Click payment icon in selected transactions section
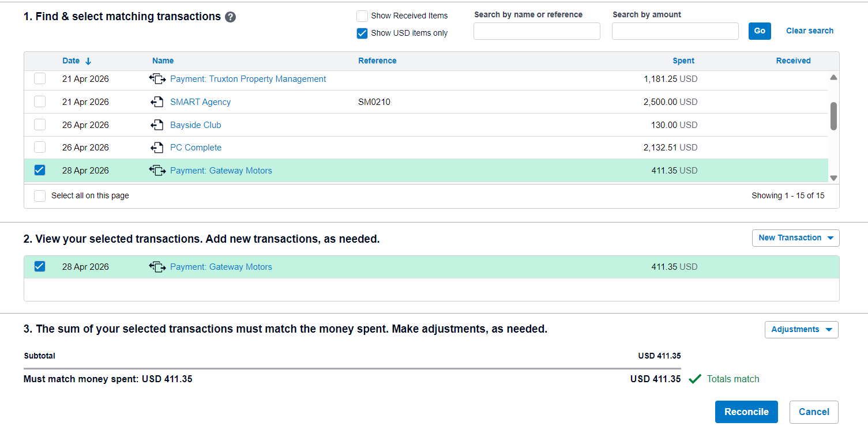The image size is (868, 426). point(157,267)
